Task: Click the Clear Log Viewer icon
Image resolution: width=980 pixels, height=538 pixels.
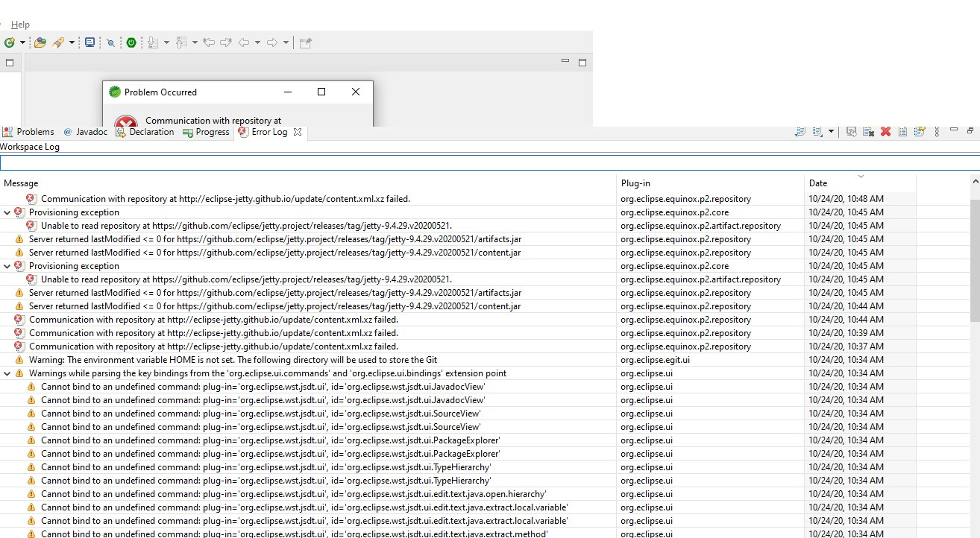Action: click(x=868, y=132)
